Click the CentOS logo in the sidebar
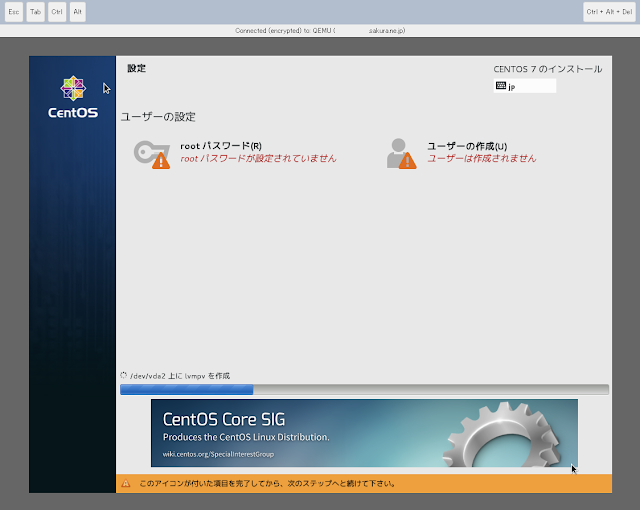This screenshot has height=510, width=640. click(73, 97)
